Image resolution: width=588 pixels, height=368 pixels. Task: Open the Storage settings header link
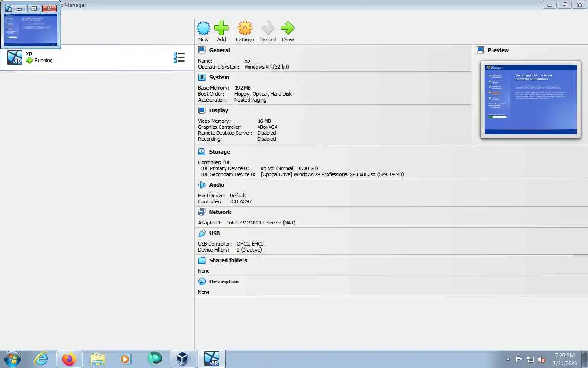(220, 152)
